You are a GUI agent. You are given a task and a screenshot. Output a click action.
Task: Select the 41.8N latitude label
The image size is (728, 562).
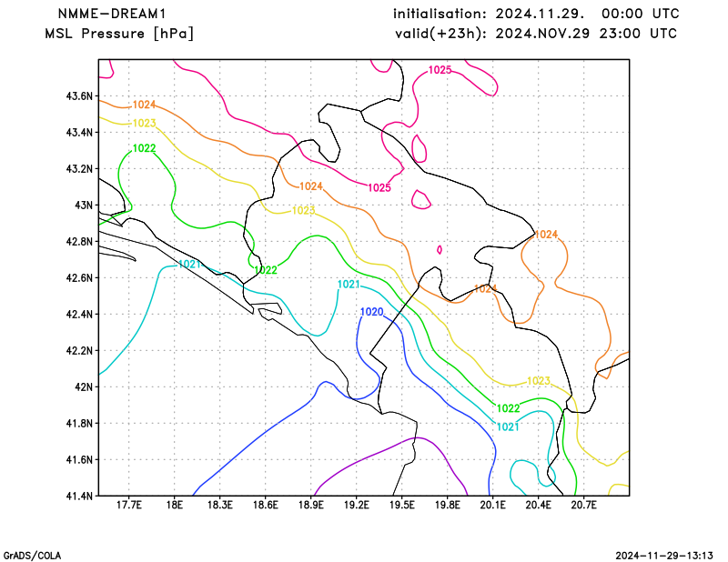click(x=79, y=423)
